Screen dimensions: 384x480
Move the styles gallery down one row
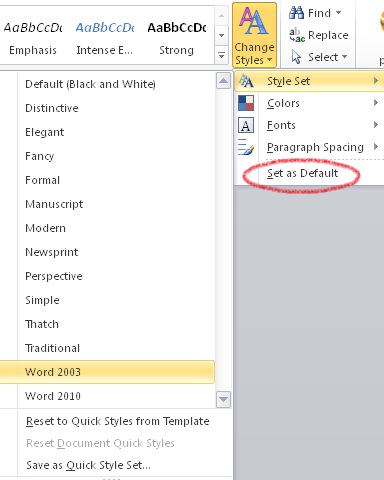tap(221, 35)
